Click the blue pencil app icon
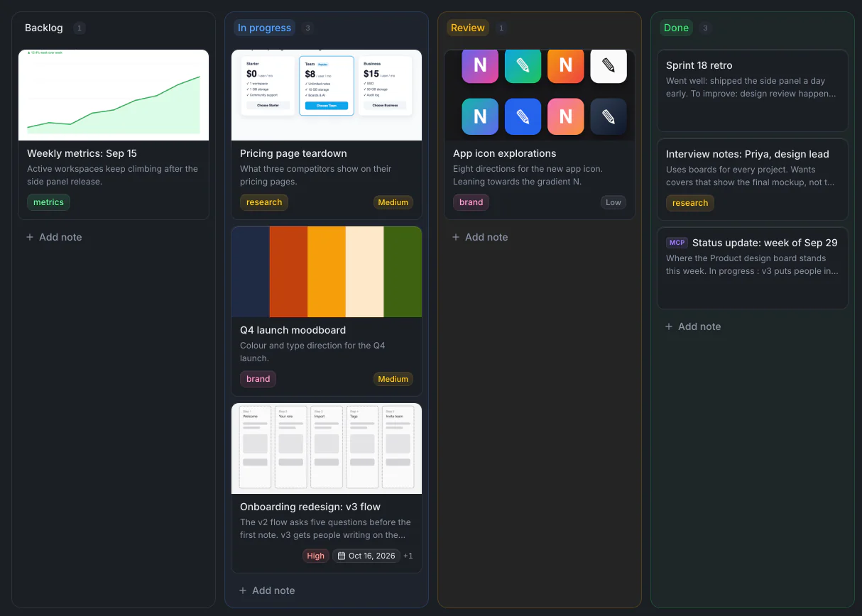862x616 pixels. coord(523,116)
